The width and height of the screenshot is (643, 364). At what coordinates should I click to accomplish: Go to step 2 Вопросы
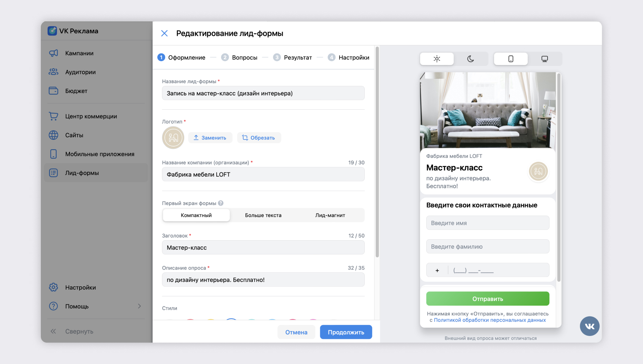tap(239, 58)
